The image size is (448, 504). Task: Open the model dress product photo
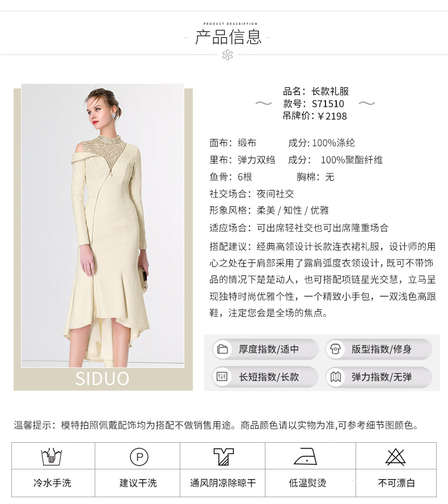(103, 226)
